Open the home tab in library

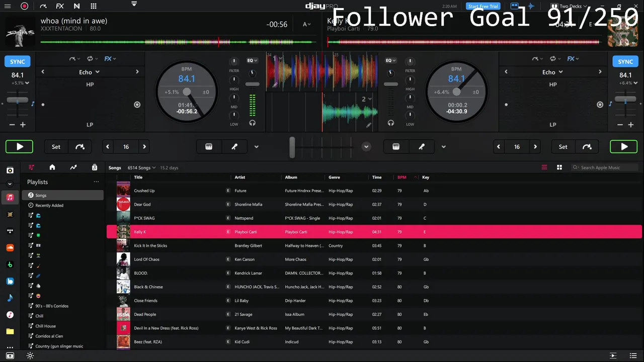coord(52,167)
